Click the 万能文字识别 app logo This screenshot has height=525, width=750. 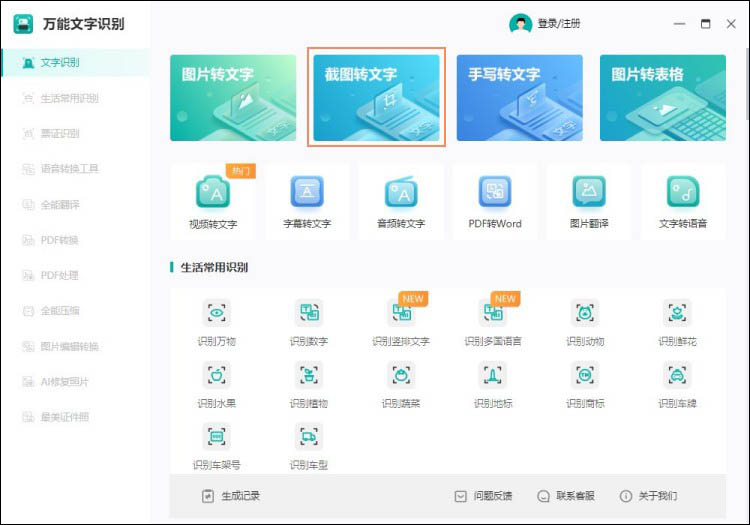(x=23, y=24)
